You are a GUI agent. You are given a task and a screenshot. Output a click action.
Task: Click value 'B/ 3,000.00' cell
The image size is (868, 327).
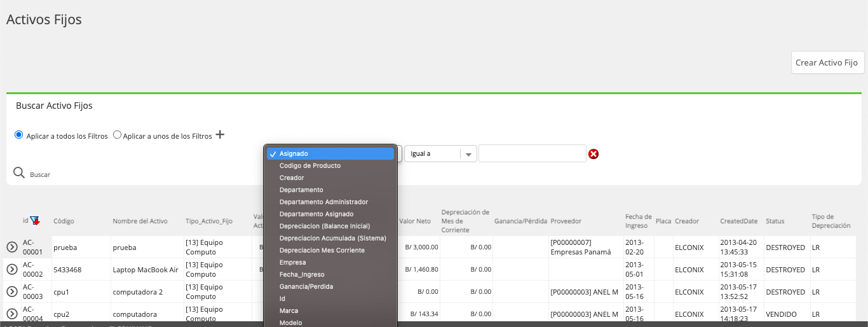(421, 247)
